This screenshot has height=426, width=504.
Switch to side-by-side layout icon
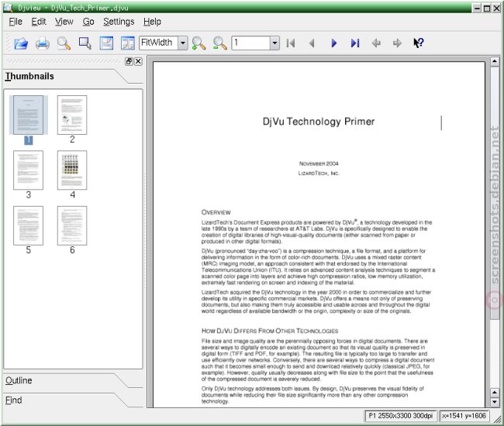pyautogui.click(x=128, y=43)
